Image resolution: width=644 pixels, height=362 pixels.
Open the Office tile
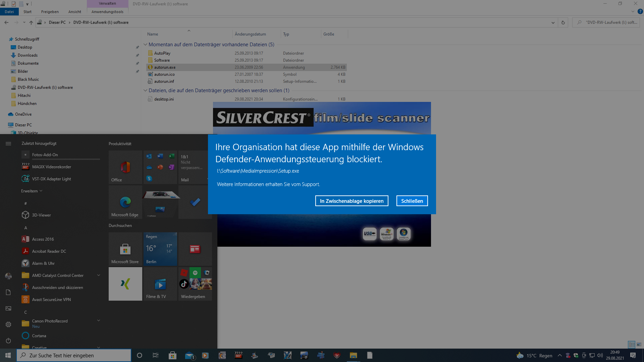[125, 167]
